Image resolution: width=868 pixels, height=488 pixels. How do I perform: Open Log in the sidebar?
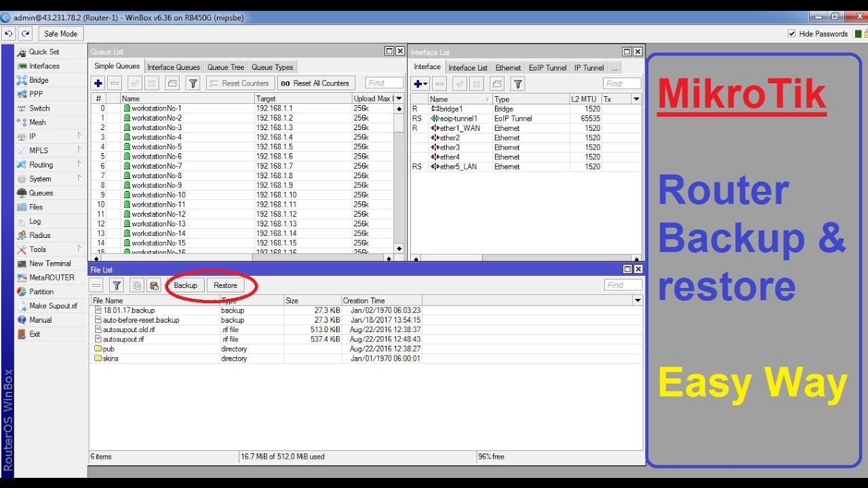(35, 222)
